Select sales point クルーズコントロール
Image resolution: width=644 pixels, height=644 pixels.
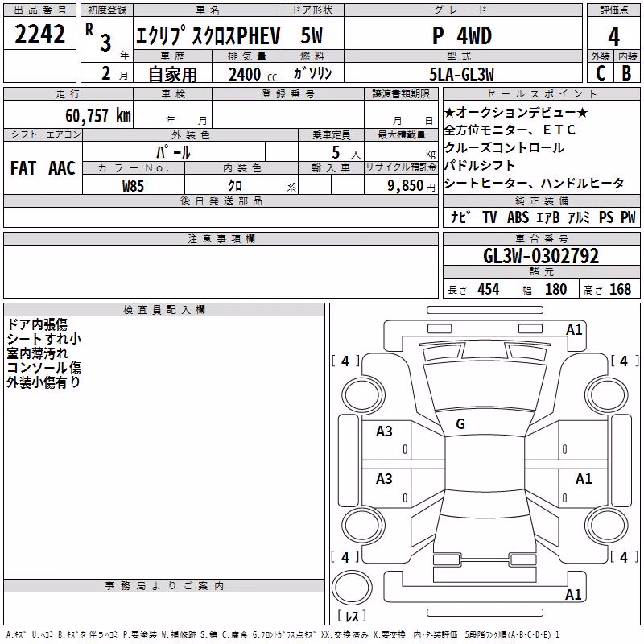(504, 148)
